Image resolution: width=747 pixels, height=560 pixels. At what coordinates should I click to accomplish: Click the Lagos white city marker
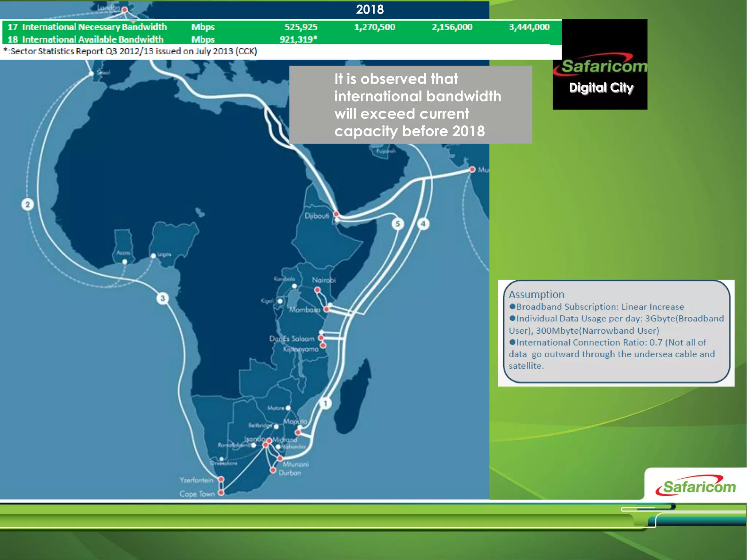pyautogui.click(x=154, y=256)
